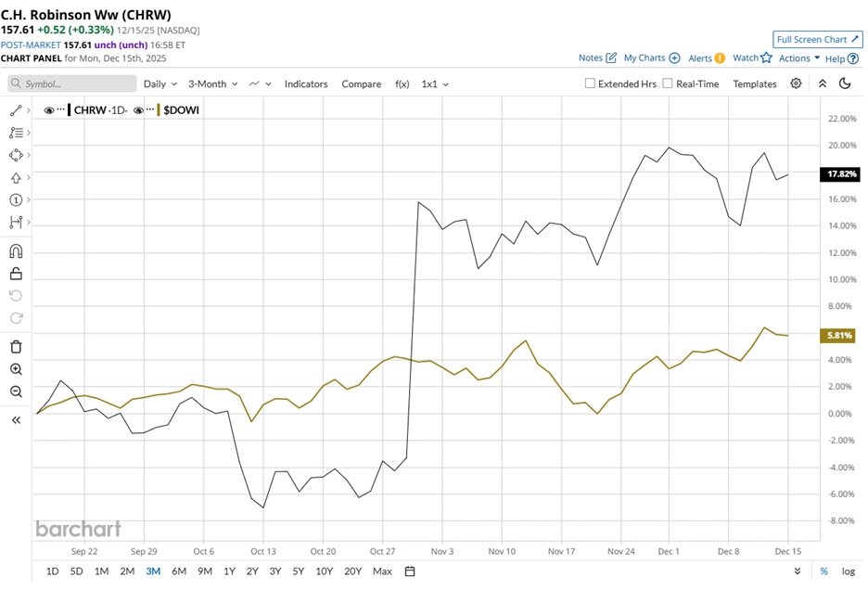Enable the Extended Hrs checkbox
This screenshot has width=868, height=590.
pyautogui.click(x=590, y=83)
